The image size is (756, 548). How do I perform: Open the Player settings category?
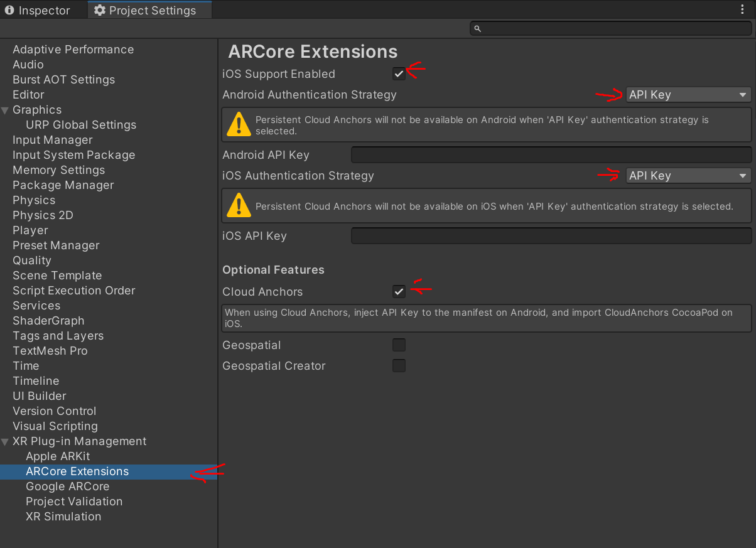30,230
